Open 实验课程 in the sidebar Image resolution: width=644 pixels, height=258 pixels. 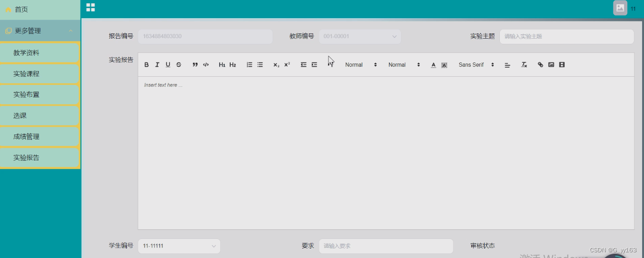[x=40, y=74]
